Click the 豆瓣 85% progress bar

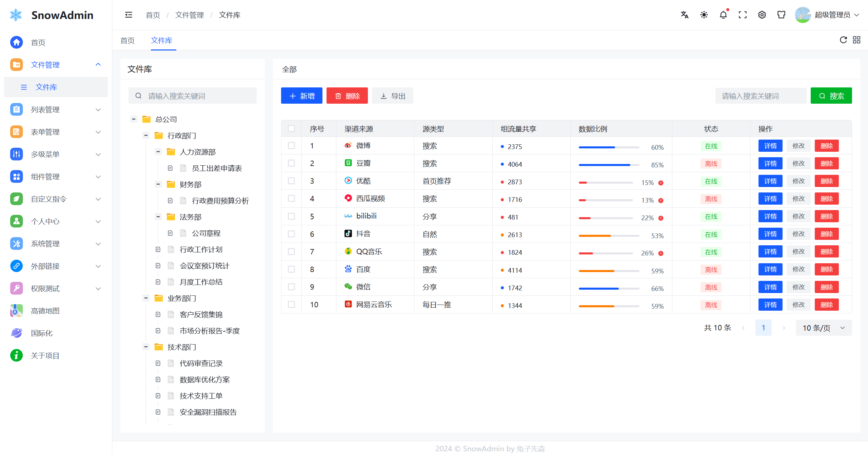click(609, 165)
